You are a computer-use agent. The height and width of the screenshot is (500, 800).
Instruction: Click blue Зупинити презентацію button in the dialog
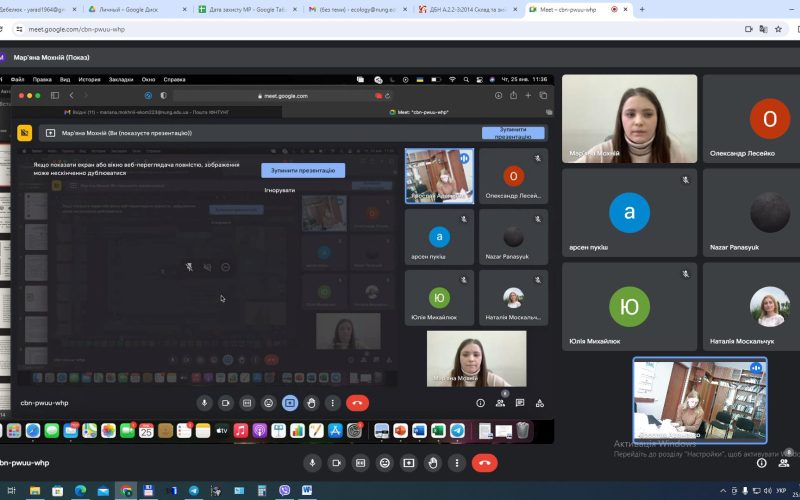point(303,170)
